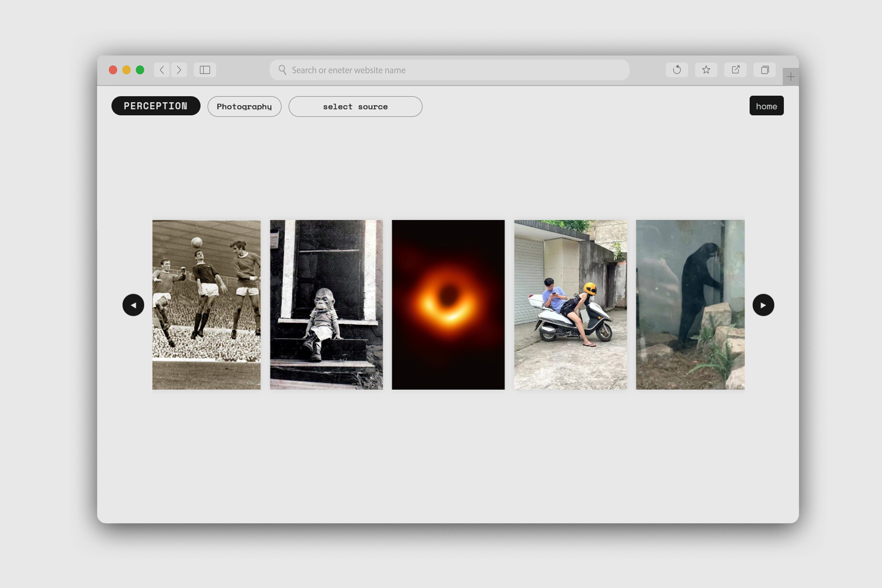Toggle the sidebar panel icon

(205, 70)
